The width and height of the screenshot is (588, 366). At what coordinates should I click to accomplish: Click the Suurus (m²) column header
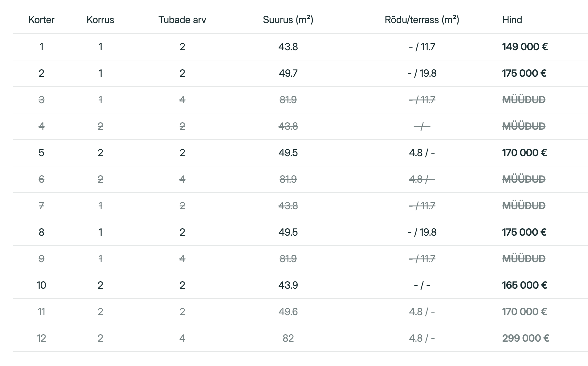click(288, 20)
